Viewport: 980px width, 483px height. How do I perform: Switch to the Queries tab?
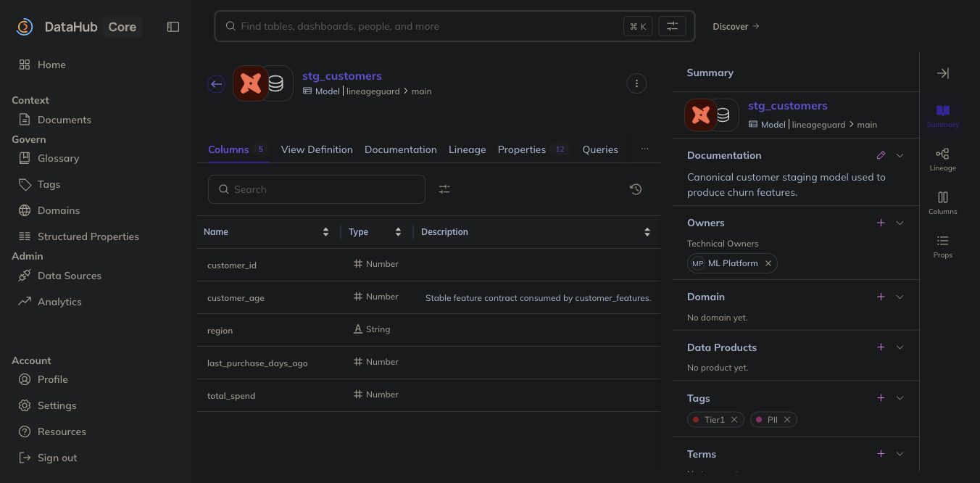600,149
